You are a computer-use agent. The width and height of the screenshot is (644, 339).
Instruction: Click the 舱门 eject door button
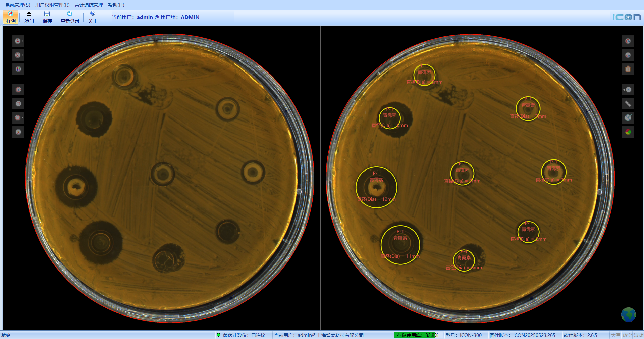29,17
